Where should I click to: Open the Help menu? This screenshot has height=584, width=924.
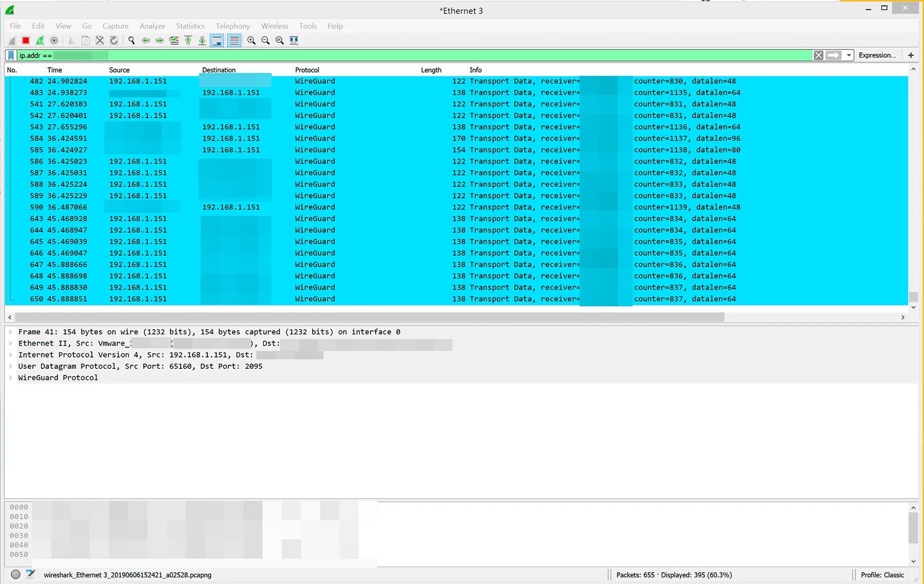335,26
